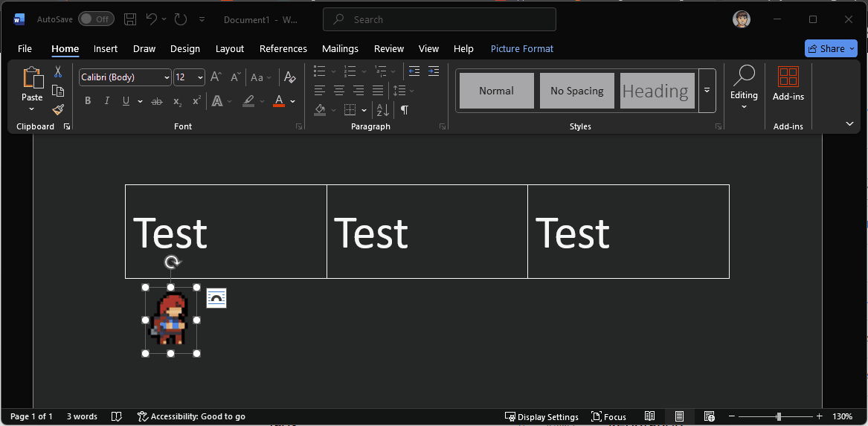
Task: Switch to the Insert tab
Action: (106, 49)
